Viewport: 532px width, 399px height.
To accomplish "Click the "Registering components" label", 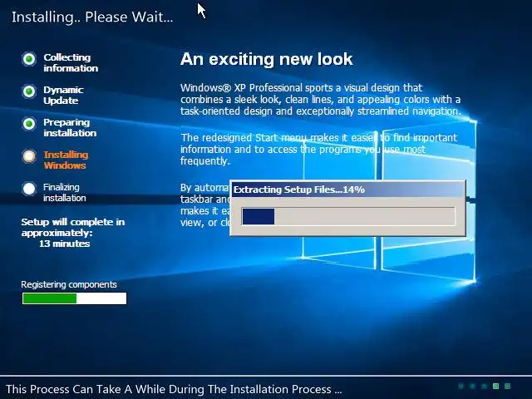I will 69,284.
